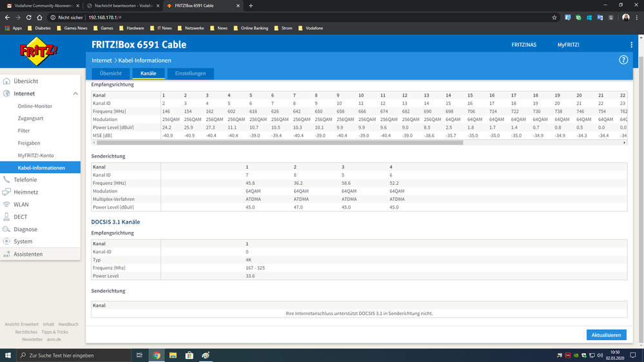Open the Online Banking bookmark folder

click(251, 28)
